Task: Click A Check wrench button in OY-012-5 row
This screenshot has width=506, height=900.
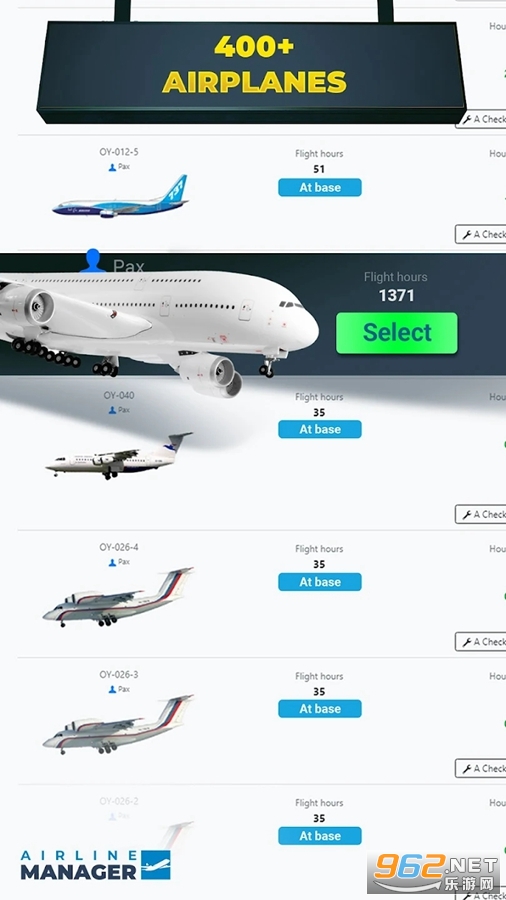Action: click(x=481, y=234)
